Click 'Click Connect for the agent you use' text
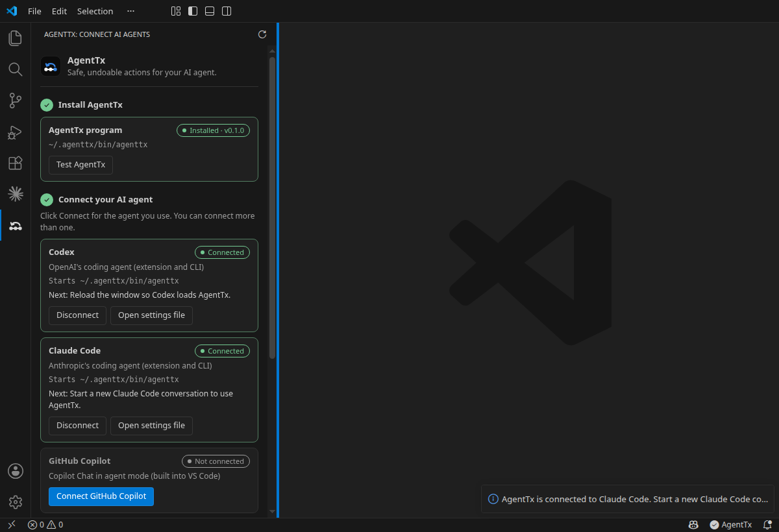Screen dimensions: 779x532 [147, 222]
